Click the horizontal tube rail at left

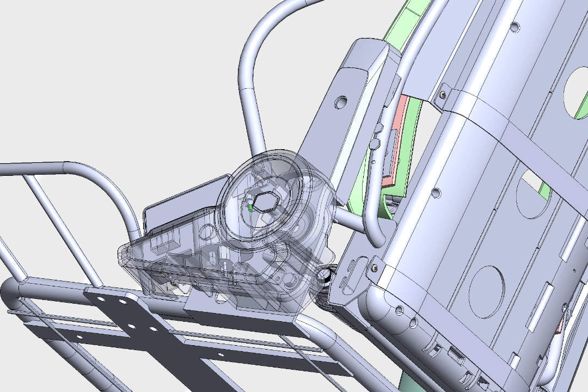(33, 167)
